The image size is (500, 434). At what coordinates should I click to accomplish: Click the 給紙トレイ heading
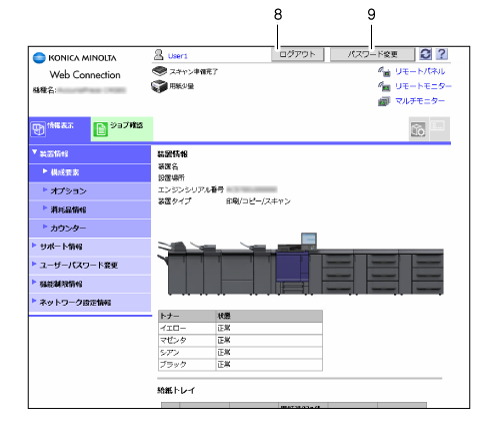pos(176,390)
